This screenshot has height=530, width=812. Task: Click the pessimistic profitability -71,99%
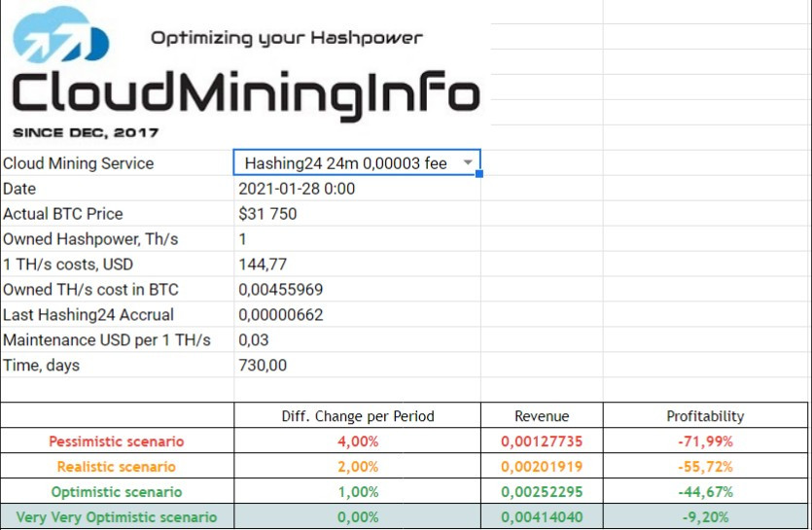705,442
